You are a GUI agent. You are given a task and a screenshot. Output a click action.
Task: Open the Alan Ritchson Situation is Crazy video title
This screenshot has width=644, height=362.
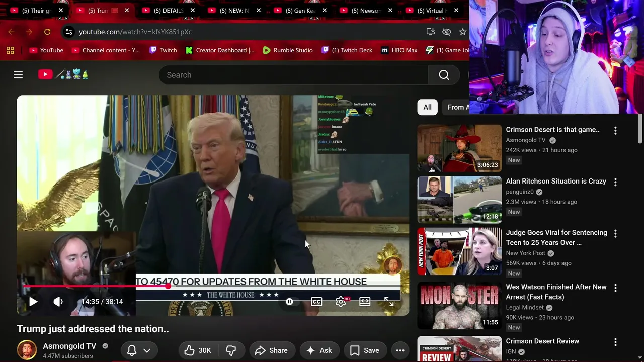(x=556, y=181)
